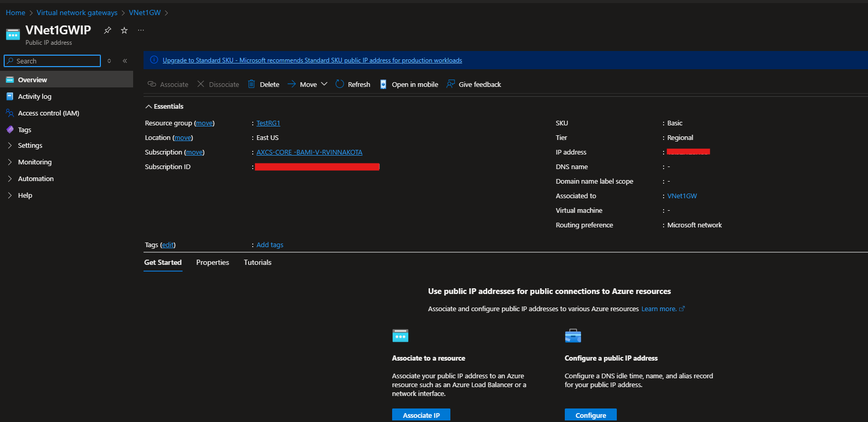Open the Move dropdown chevron
Image resolution: width=868 pixels, height=422 pixels.
click(x=324, y=84)
